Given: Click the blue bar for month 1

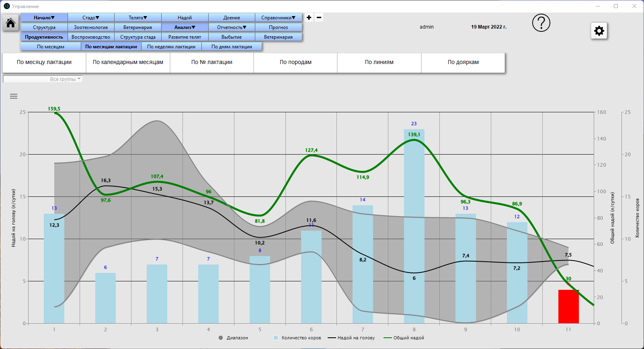Looking at the screenshot, I should coord(54,268).
